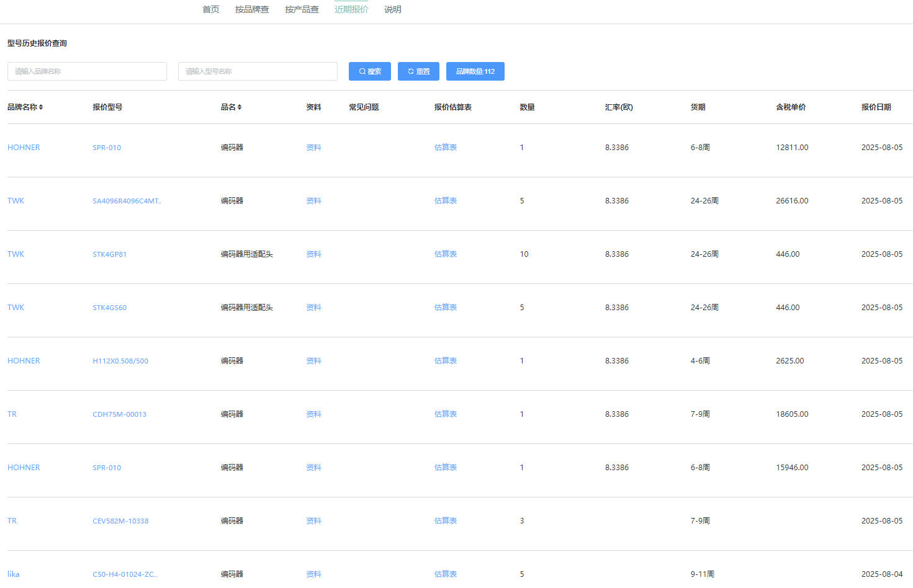Select the 近期报价 tab
This screenshot has height=588, width=913.
[x=351, y=9]
